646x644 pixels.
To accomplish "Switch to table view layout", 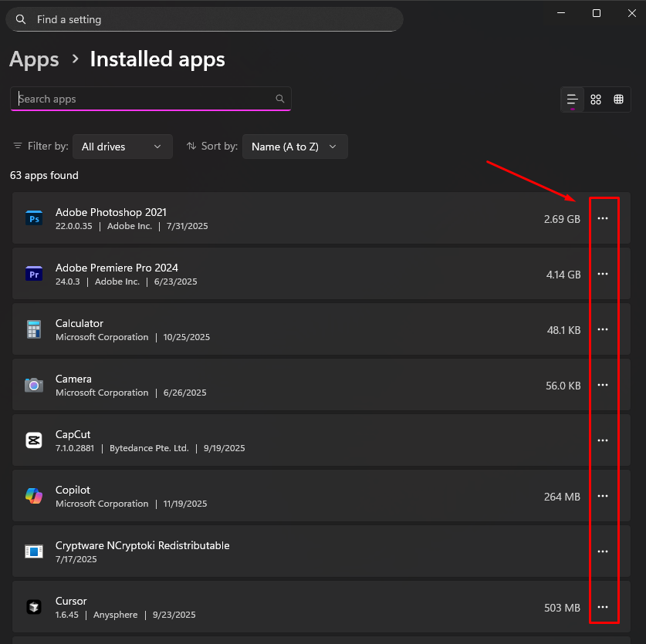I will [618, 99].
